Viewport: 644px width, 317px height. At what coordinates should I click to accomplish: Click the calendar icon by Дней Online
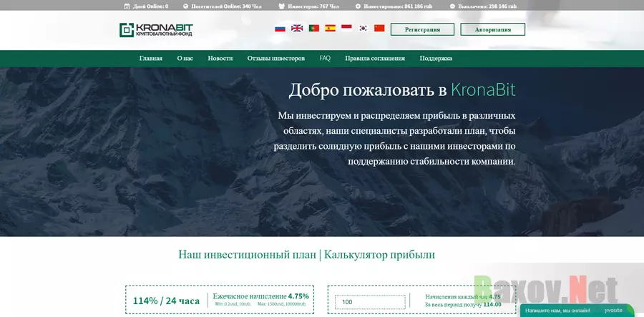tap(127, 6)
